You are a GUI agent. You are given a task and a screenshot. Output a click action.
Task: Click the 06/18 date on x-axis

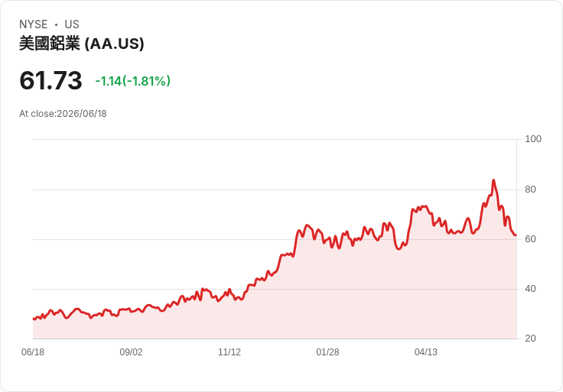[33, 352]
